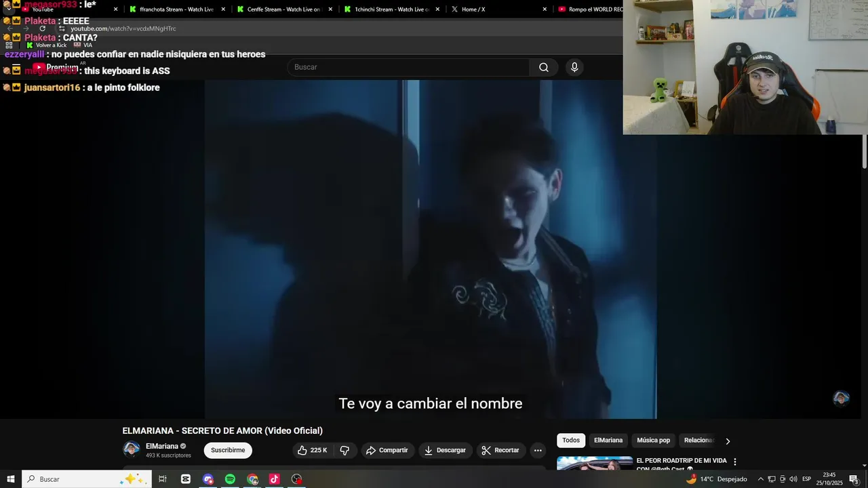Dislike the Secreto de Amor video
868x488 pixels.
[x=344, y=450]
